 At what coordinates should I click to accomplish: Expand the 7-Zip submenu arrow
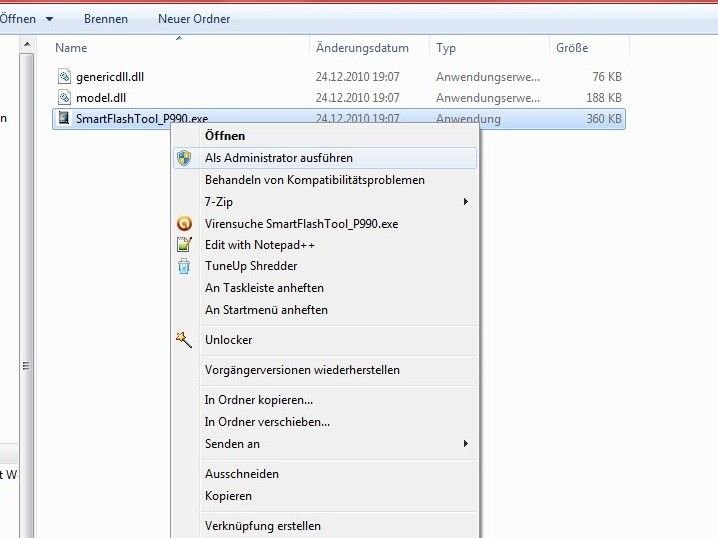coord(466,202)
